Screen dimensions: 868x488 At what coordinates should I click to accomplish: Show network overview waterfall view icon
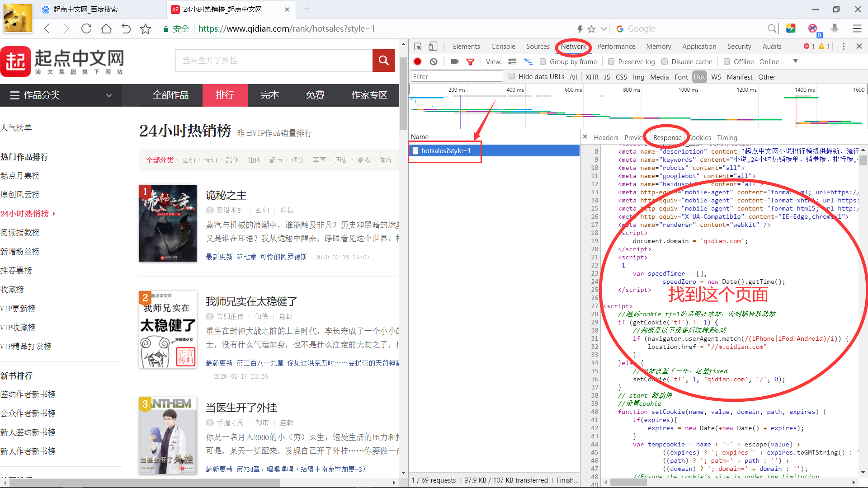click(529, 61)
